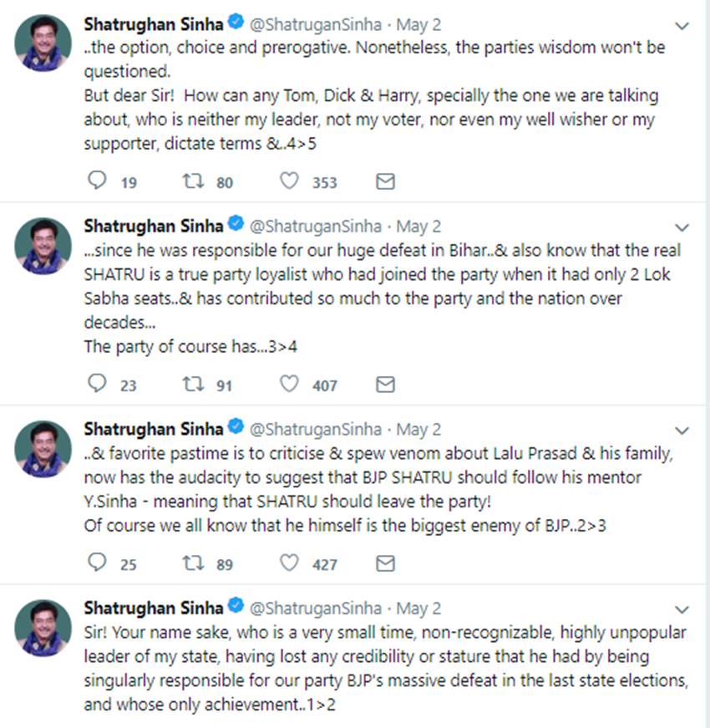Open the more-options chevron on the 3>4 tweet

coord(682,227)
